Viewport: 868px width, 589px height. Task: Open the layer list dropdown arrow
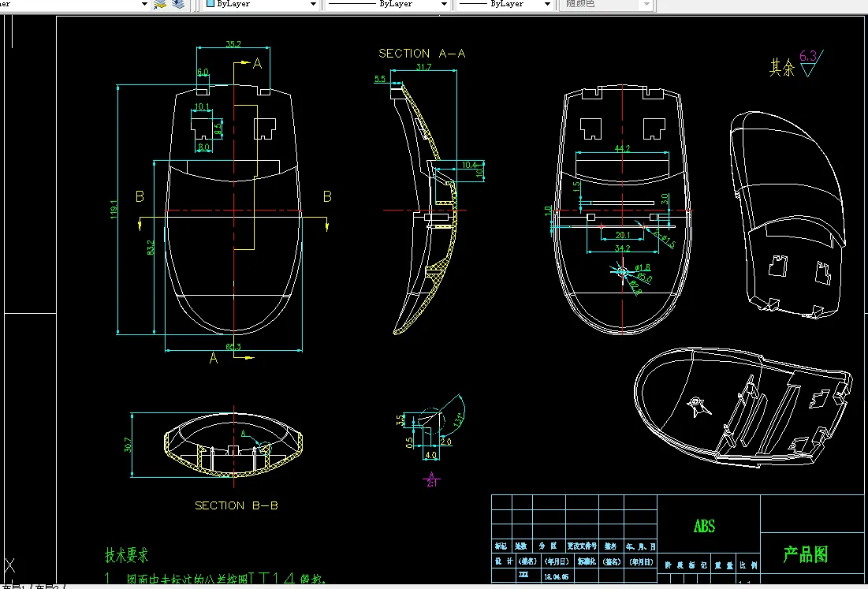tap(144, 4)
